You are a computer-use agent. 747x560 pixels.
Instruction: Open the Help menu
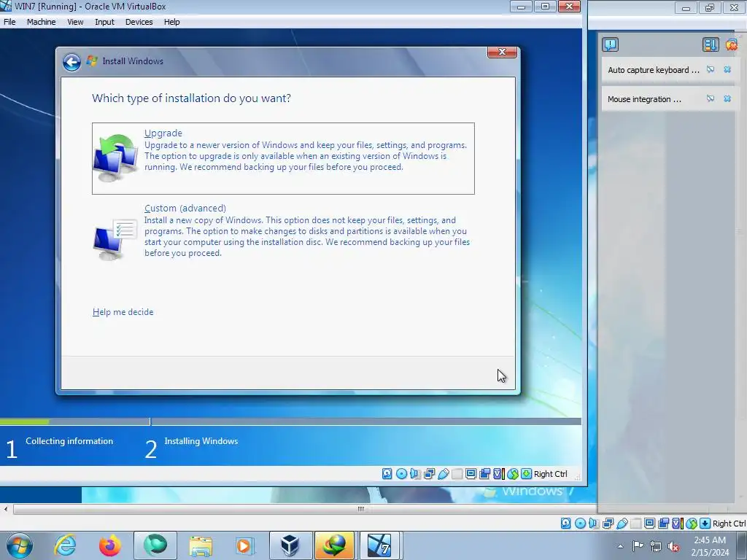[171, 22]
